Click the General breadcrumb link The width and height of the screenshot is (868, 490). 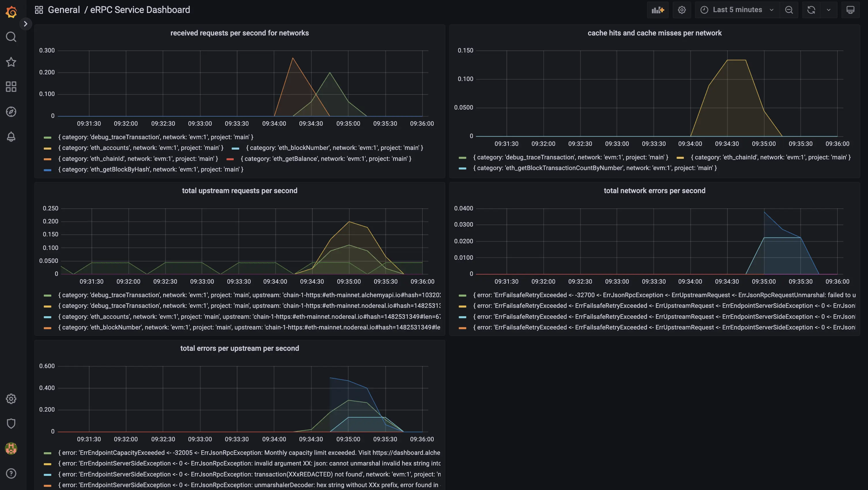point(64,10)
